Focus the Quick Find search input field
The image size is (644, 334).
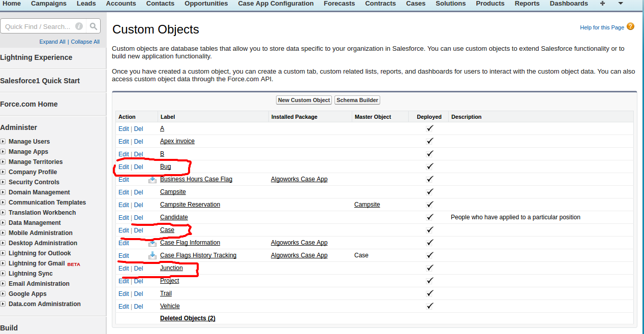pyautogui.click(x=38, y=26)
